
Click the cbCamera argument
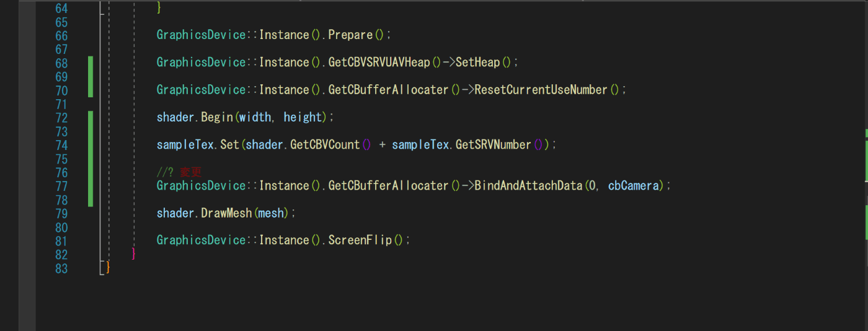click(633, 185)
